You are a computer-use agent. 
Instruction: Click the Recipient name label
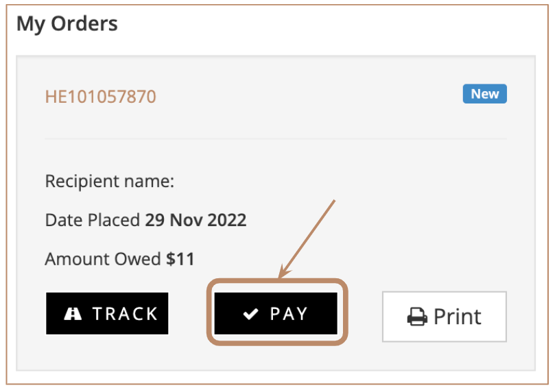[110, 182]
